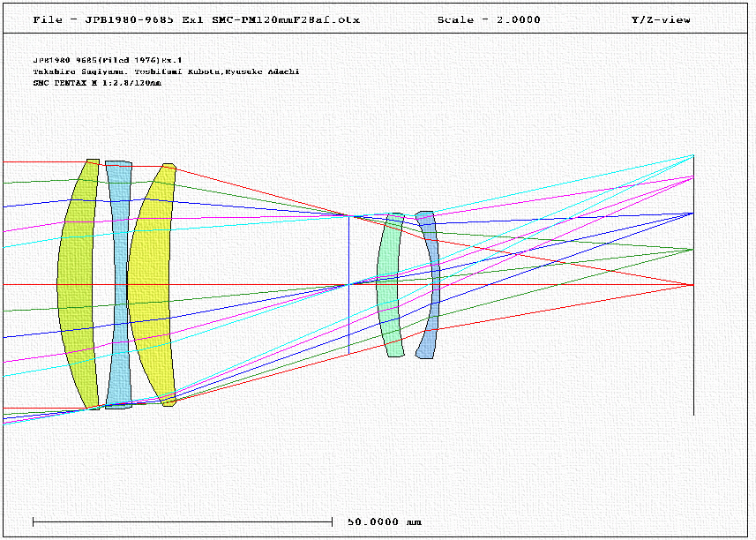Click the 'Y/Z-view' label

coord(661,19)
